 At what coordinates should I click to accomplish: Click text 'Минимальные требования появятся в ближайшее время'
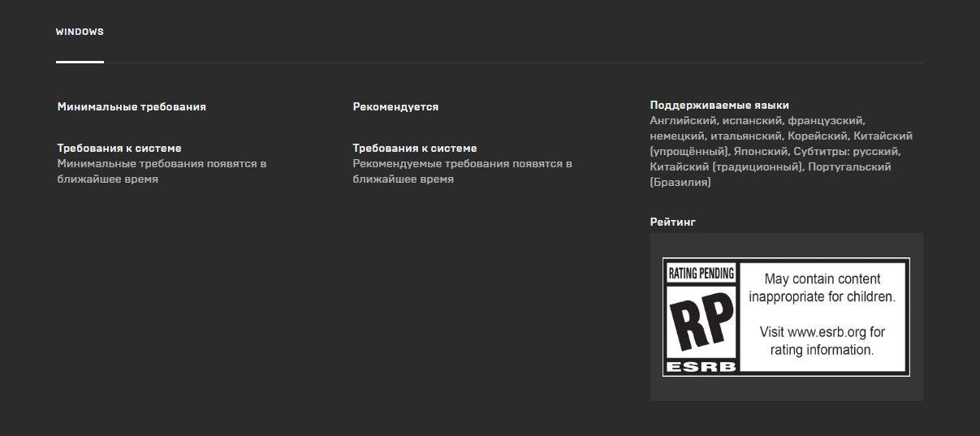(x=162, y=171)
